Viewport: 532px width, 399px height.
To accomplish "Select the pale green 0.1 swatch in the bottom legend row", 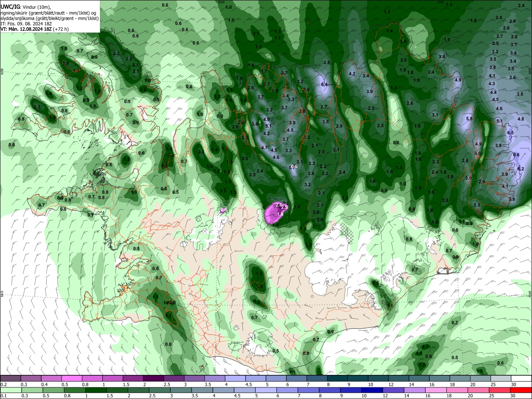I will pos(11,390).
